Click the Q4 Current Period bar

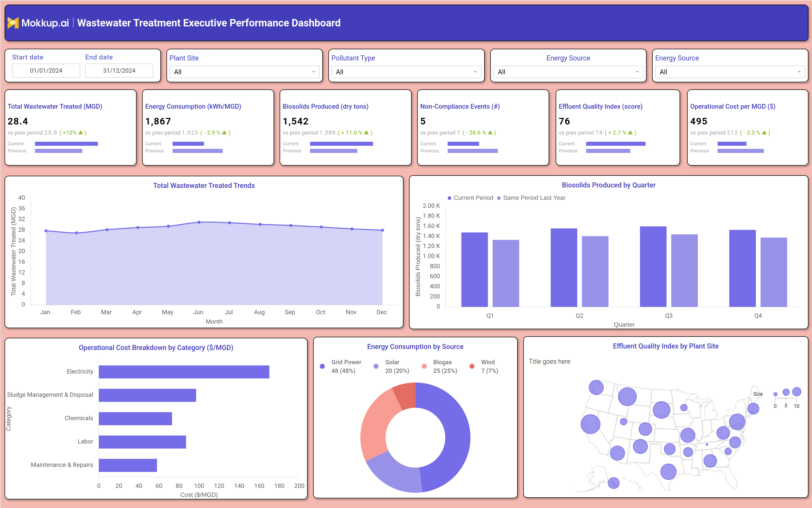(742, 268)
